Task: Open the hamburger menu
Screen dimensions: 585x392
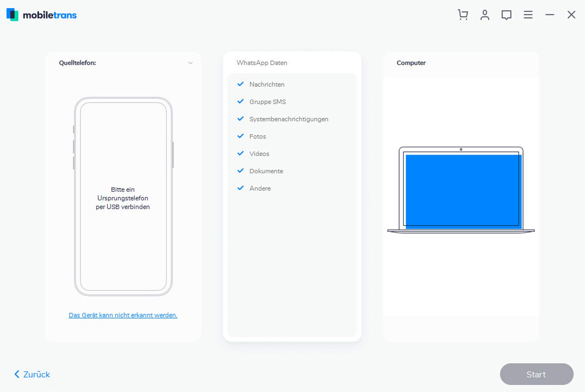Action: (x=528, y=15)
